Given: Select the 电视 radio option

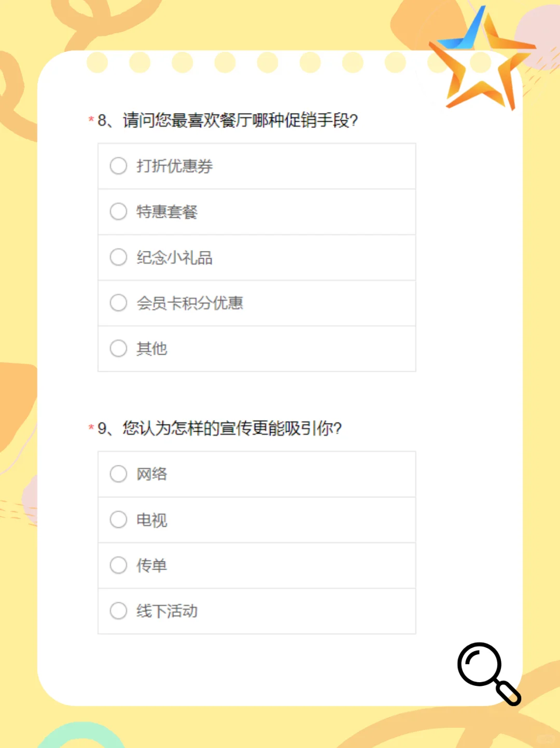Looking at the screenshot, I should point(118,519).
